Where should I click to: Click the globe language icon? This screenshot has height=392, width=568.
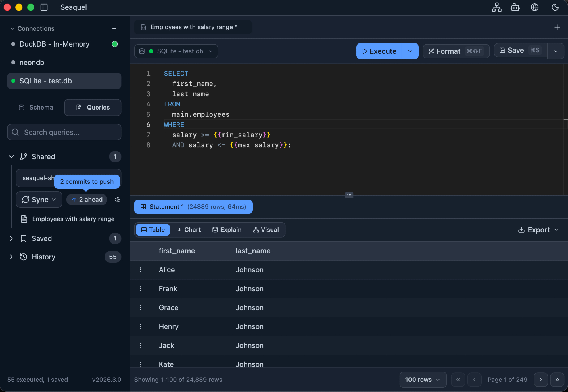click(x=534, y=7)
